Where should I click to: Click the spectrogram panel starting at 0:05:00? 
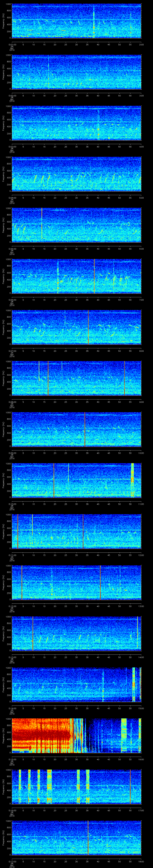77,225
